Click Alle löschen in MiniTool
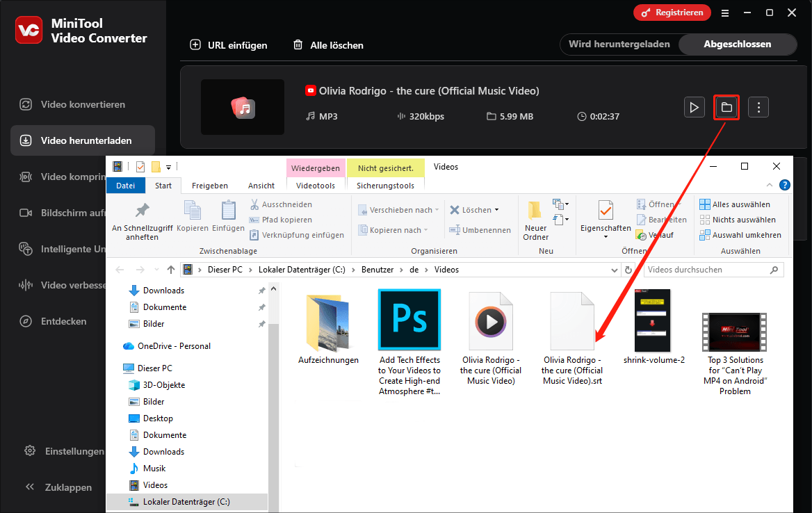Screen dimensions: 812x513 pyautogui.click(x=328, y=45)
